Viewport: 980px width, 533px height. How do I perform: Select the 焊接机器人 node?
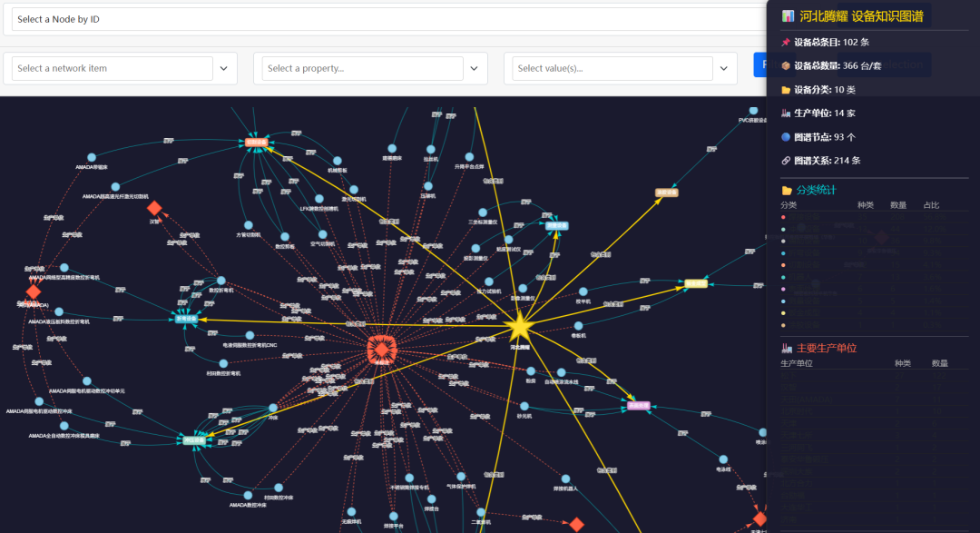click(x=565, y=479)
